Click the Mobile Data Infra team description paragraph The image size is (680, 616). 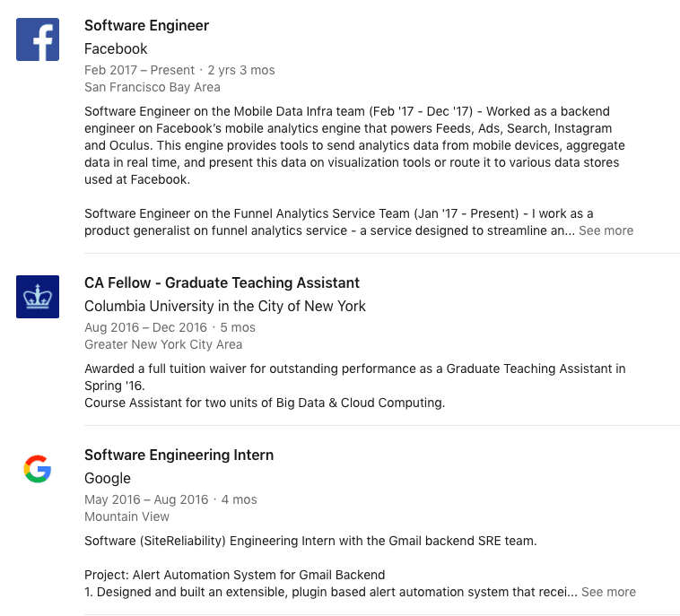(354, 145)
